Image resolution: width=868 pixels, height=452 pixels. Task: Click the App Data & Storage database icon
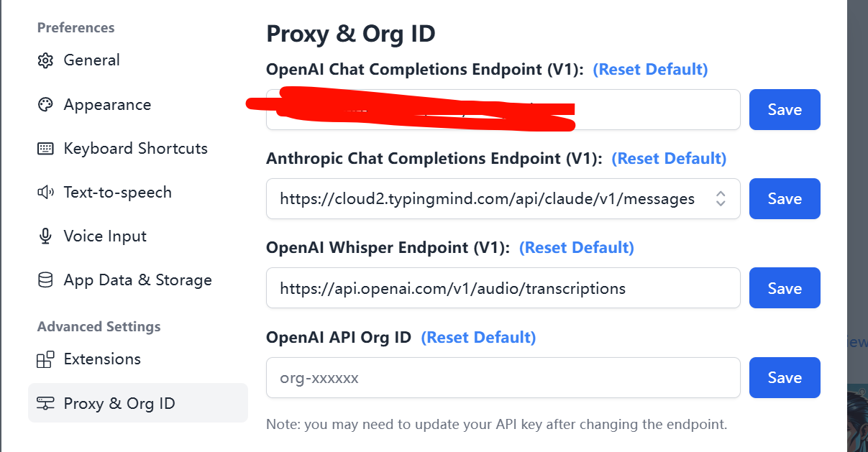[x=45, y=280]
